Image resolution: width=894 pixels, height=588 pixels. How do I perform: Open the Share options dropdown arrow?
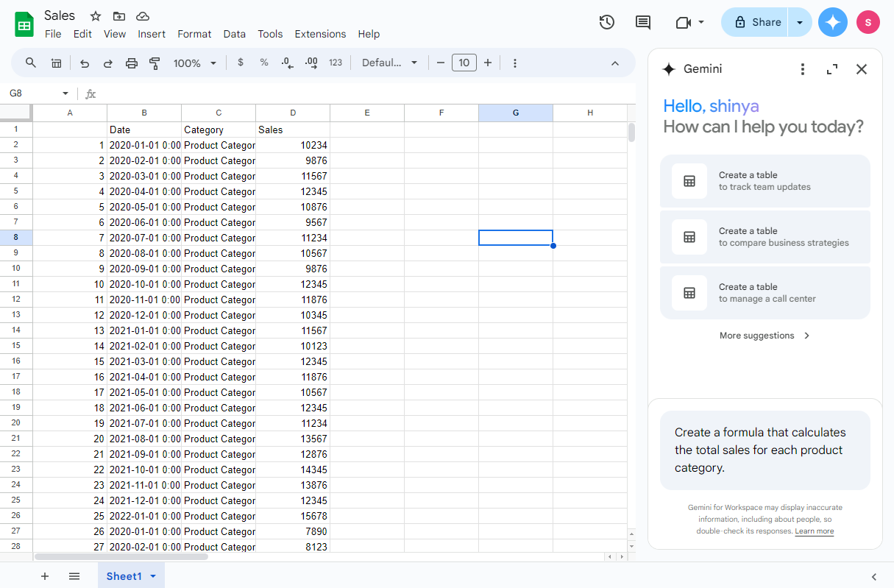[x=800, y=22]
